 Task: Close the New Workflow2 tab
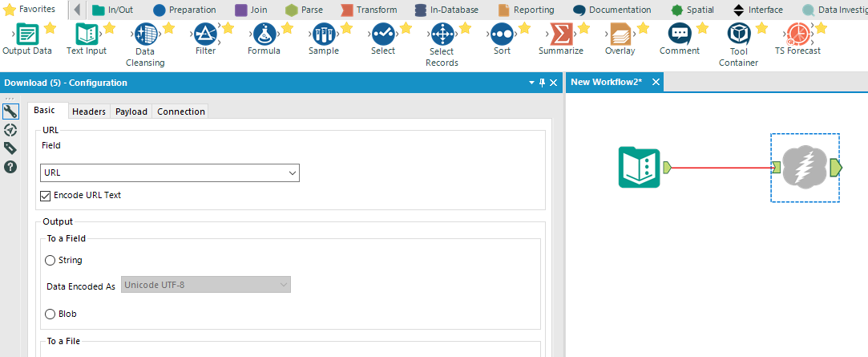click(x=656, y=82)
